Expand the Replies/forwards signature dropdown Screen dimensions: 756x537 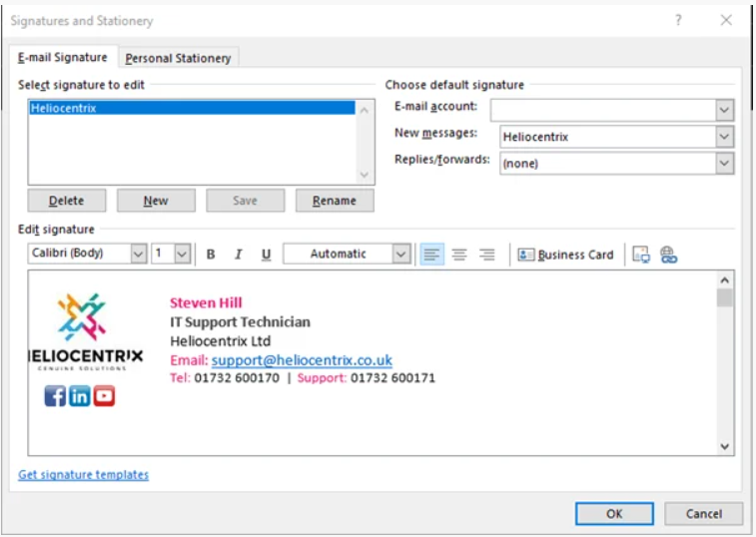click(x=724, y=163)
